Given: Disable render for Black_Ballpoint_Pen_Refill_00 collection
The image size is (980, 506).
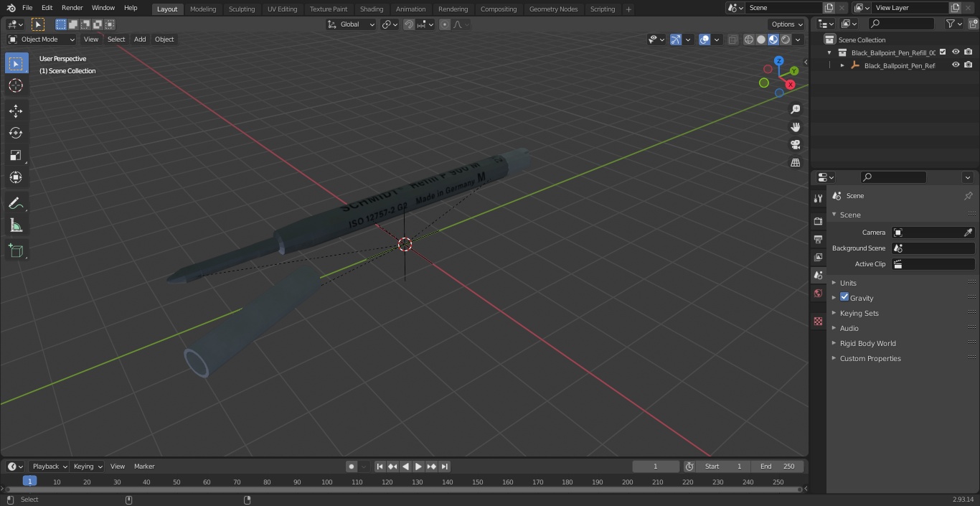Looking at the screenshot, I should (969, 52).
